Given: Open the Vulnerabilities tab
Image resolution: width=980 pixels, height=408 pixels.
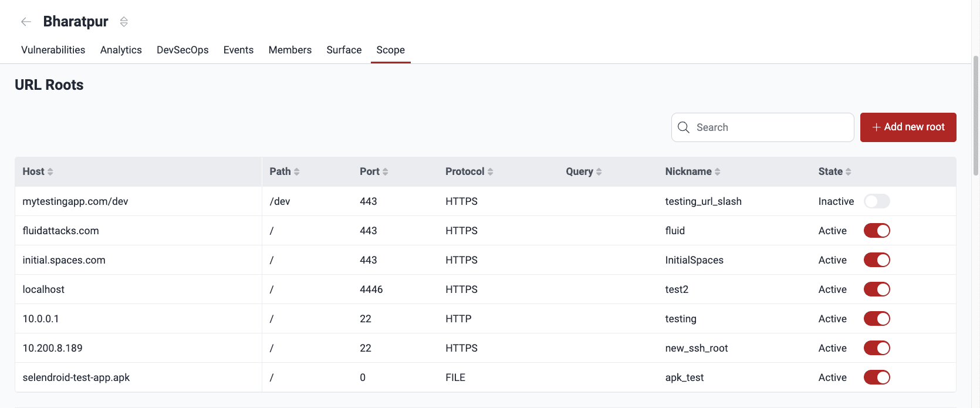Looking at the screenshot, I should coord(53,50).
